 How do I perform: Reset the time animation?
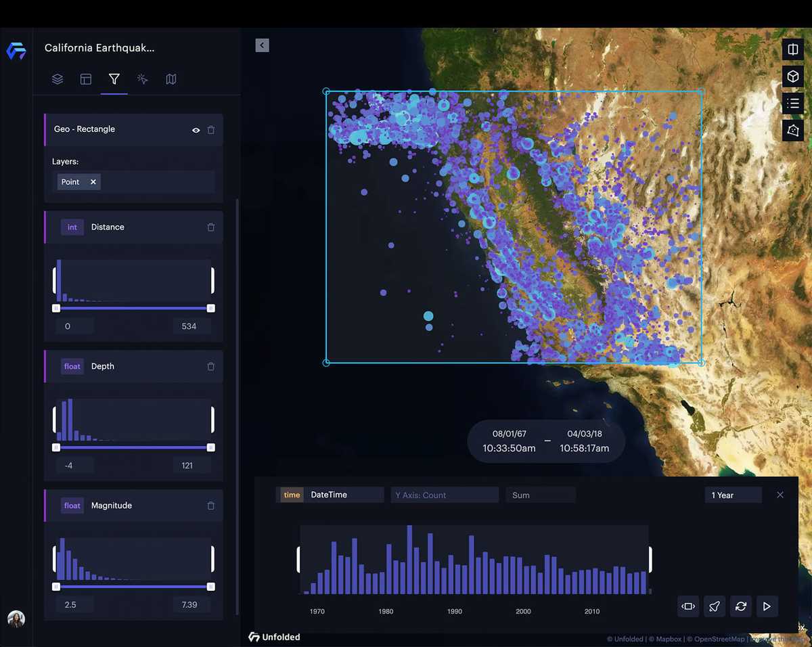click(x=741, y=606)
